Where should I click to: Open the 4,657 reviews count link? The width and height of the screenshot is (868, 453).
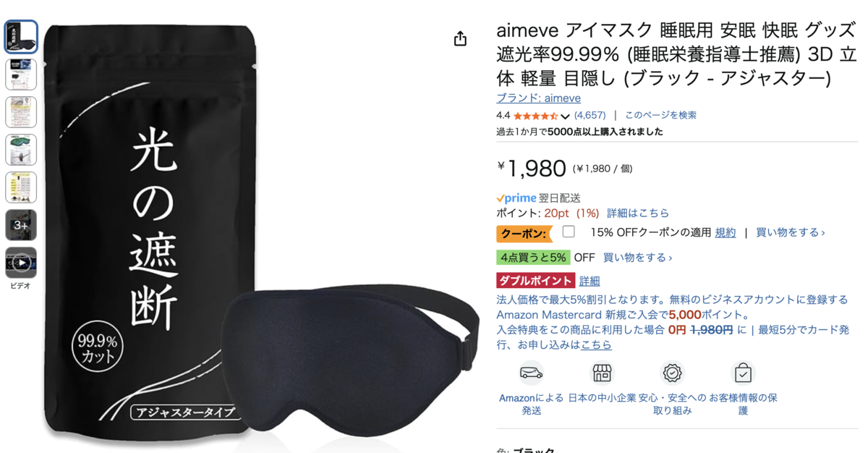coord(590,115)
